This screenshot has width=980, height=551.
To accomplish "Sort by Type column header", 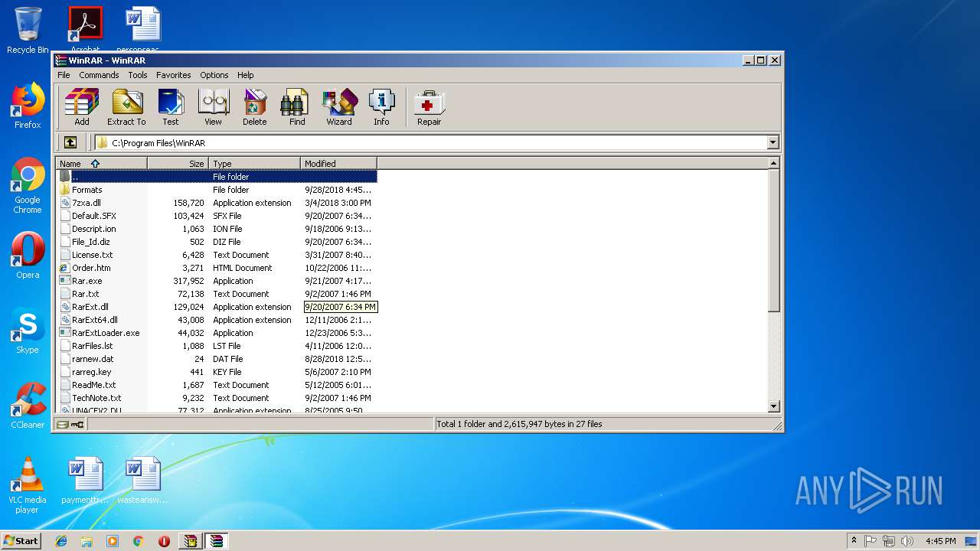I will [255, 163].
